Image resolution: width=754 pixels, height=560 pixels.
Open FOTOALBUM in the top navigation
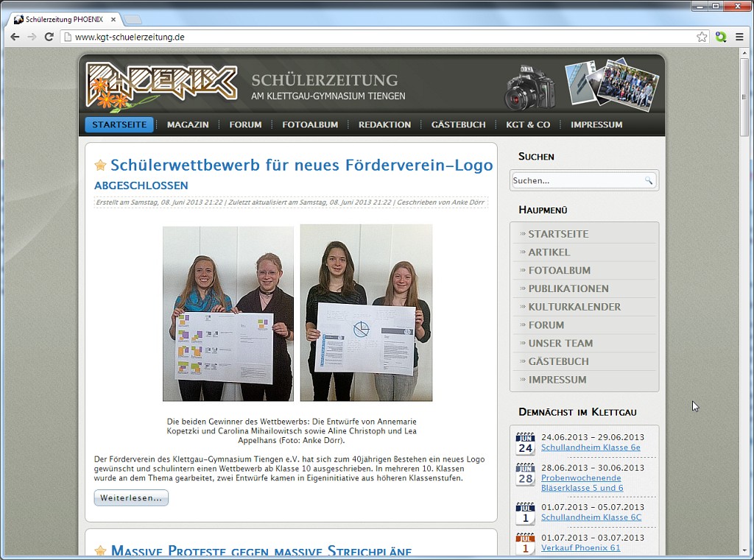pos(310,124)
